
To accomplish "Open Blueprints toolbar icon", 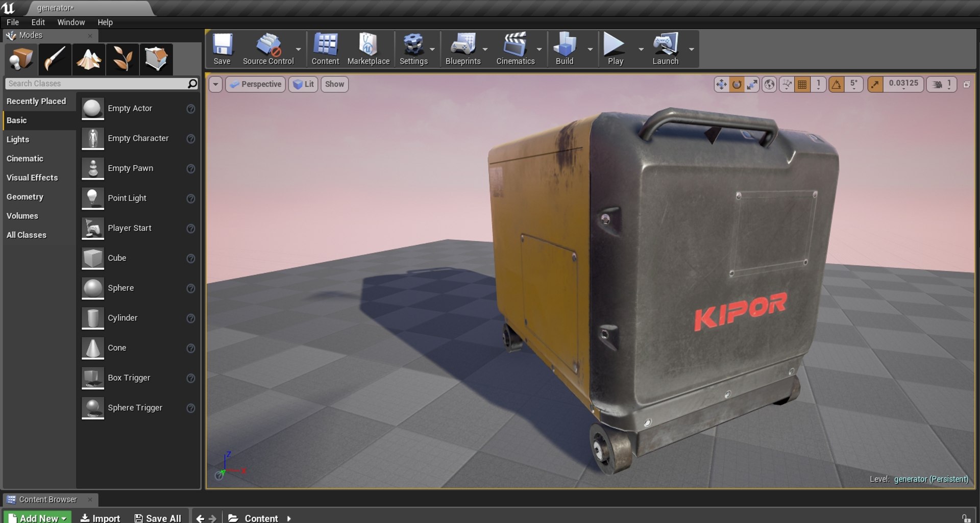I will coord(463,49).
